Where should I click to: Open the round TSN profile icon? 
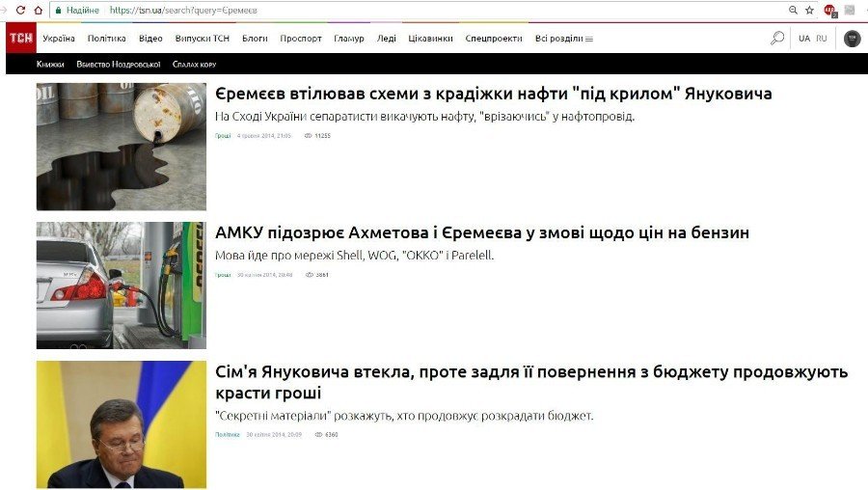tap(852, 39)
